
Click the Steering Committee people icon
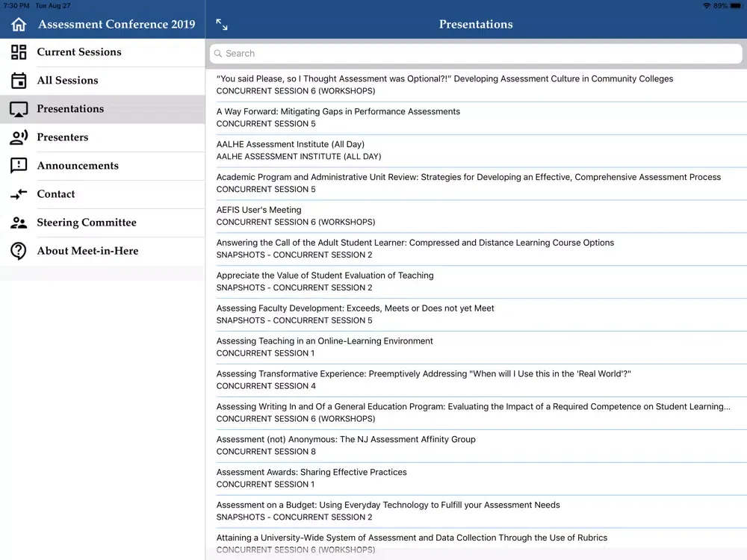(19, 223)
